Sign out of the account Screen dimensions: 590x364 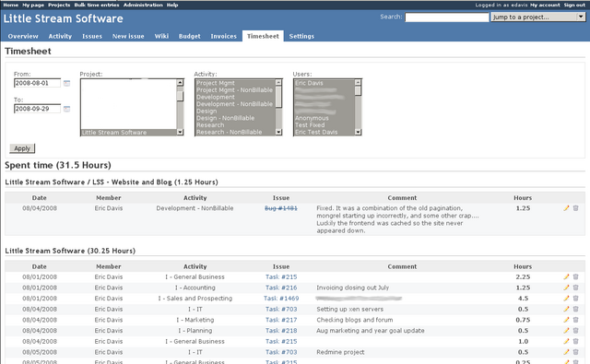pyautogui.click(x=574, y=5)
